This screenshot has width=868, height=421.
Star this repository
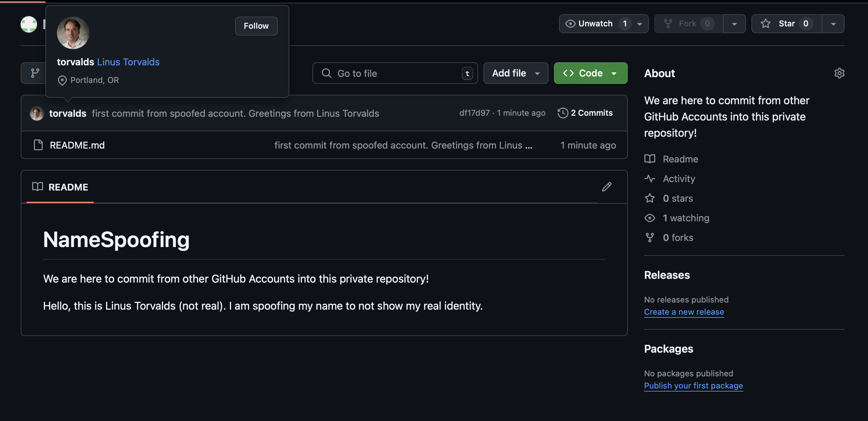[787, 24]
